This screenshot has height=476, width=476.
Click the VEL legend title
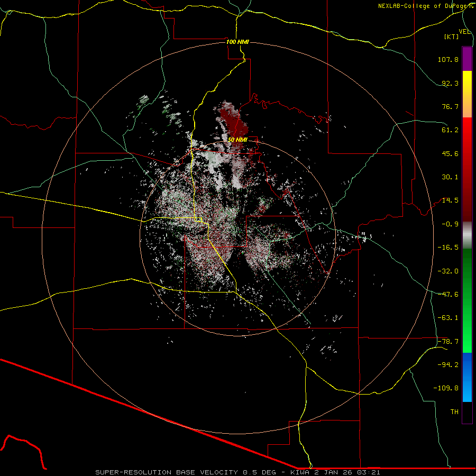[x=465, y=32]
